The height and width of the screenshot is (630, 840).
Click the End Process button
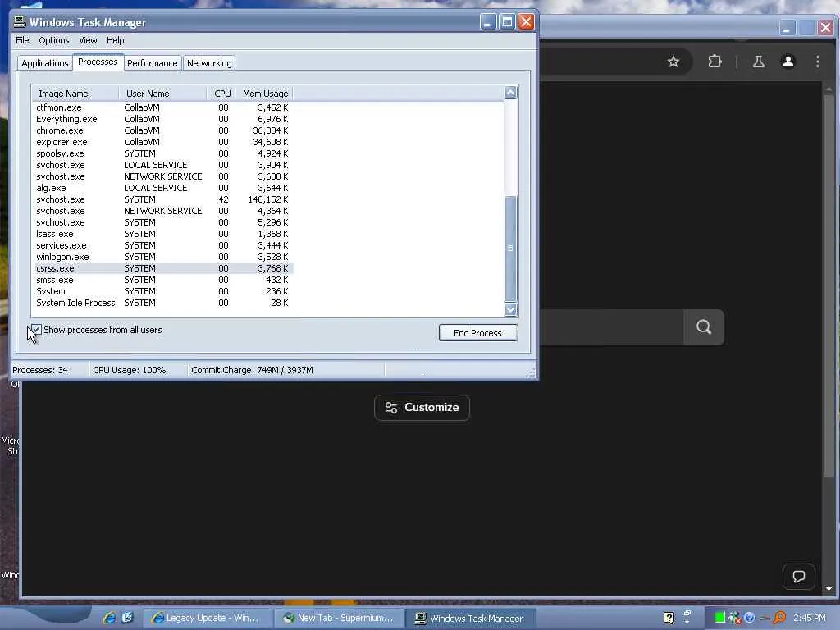(x=478, y=333)
